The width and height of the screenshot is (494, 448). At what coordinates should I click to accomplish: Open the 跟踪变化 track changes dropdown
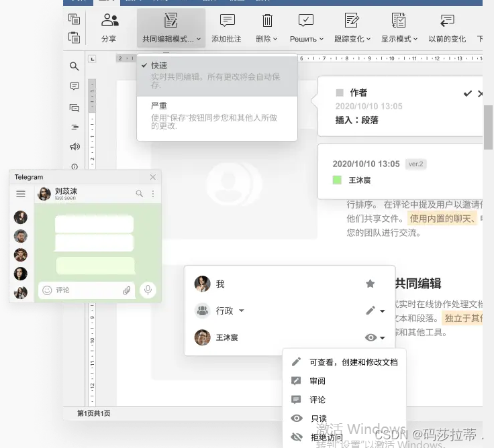(x=352, y=28)
